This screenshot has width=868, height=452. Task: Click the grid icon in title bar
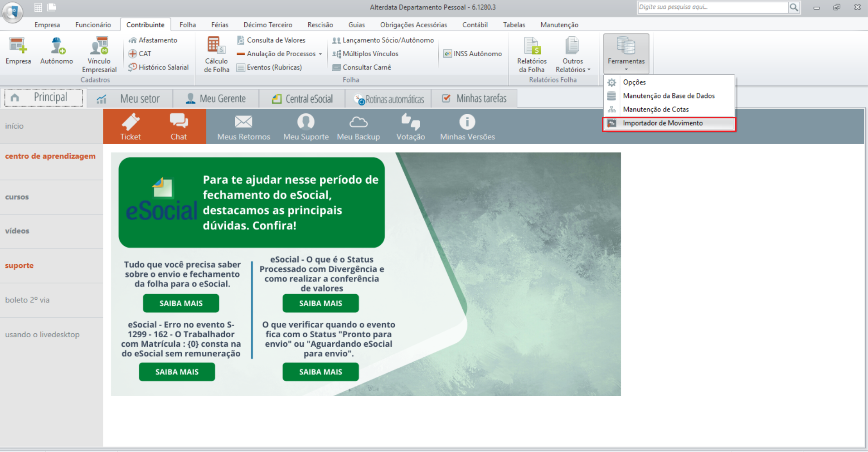click(x=38, y=7)
